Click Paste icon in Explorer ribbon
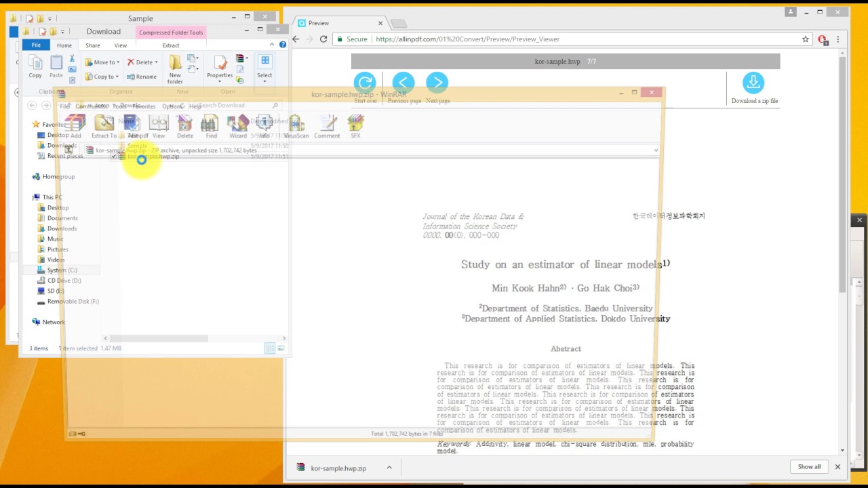Image resolution: width=868 pixels, height=488 pixels. point(56,63)
